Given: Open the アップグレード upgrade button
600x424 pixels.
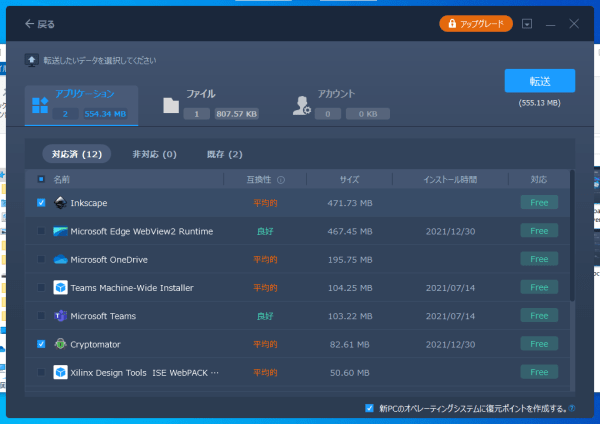Looking at the screenshot, I should 476,24.
